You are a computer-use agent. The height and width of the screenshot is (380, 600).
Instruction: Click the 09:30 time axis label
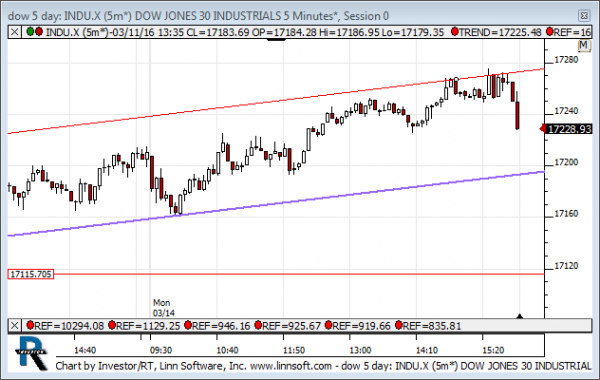pos(161,350)
